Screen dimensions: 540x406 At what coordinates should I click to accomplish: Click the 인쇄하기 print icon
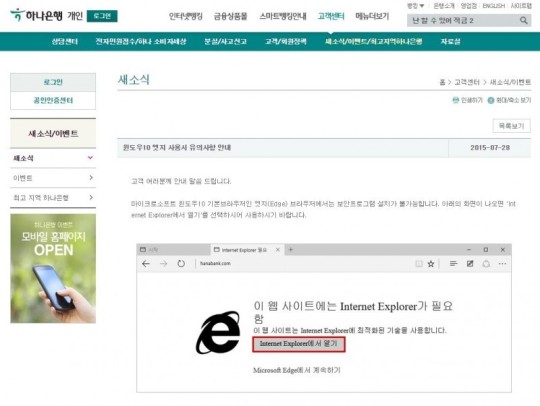click(x=456, y=100)
